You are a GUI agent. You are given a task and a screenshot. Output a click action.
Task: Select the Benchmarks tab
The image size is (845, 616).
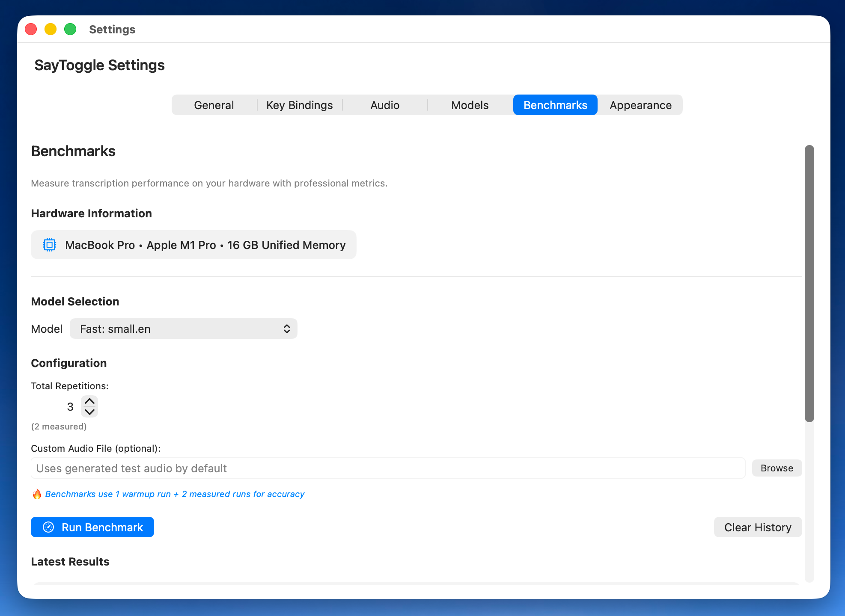(555, 105)
